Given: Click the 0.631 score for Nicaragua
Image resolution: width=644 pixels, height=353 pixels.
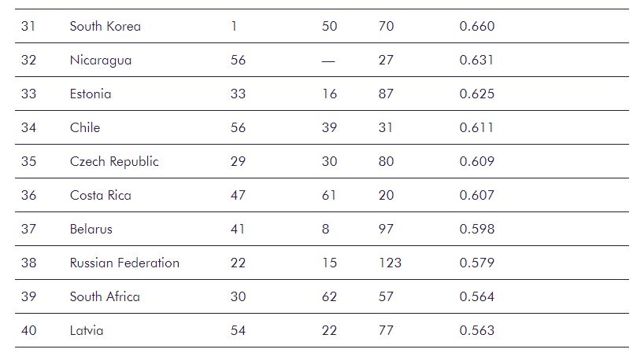Looking at the screenshot, I should (x=476, y=61).
